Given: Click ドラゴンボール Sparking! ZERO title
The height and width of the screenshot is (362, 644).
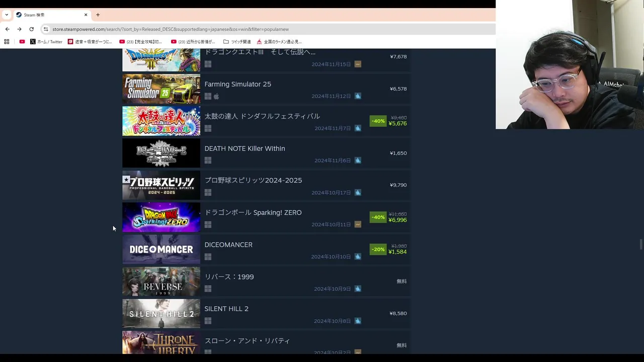Looking at the screenshot, I should pos(253,213).
